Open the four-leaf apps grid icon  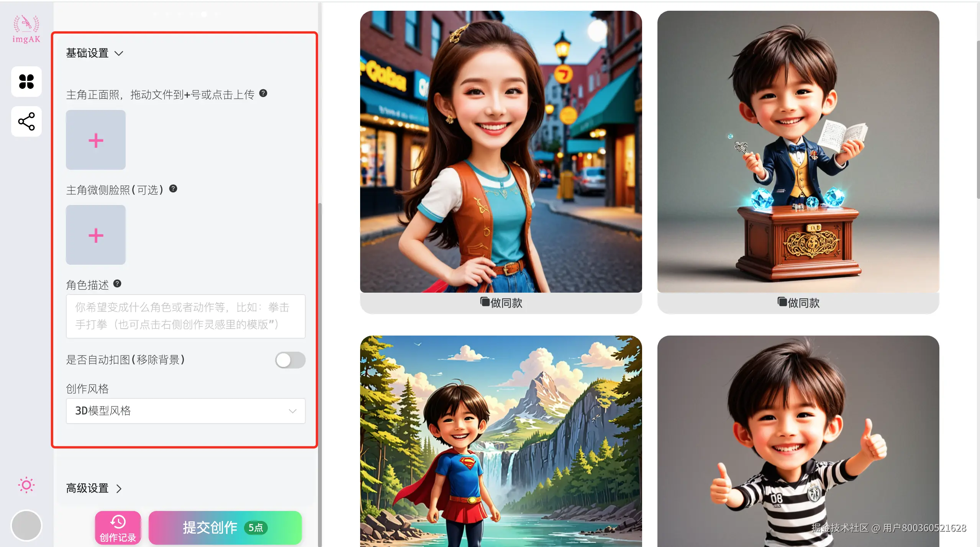(26, 82)
